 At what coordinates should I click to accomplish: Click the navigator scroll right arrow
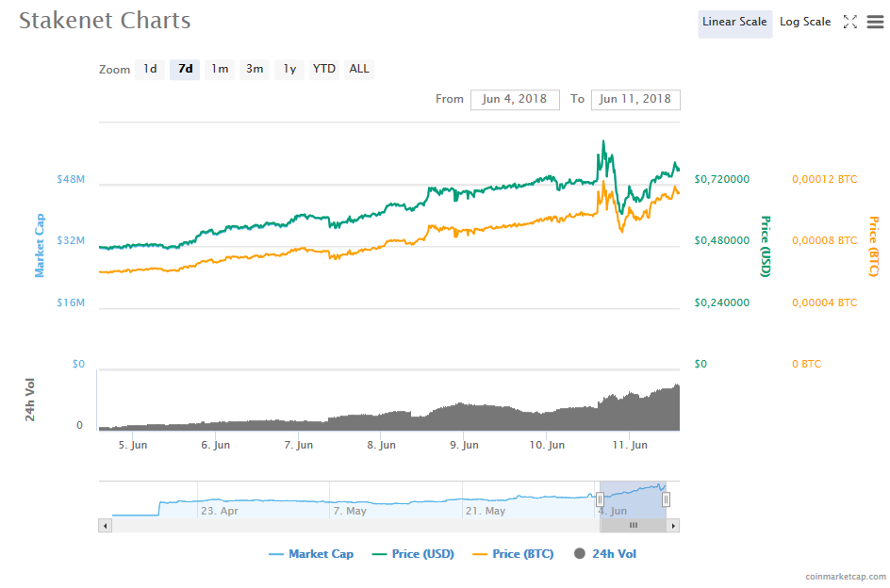tap(673, 526)
